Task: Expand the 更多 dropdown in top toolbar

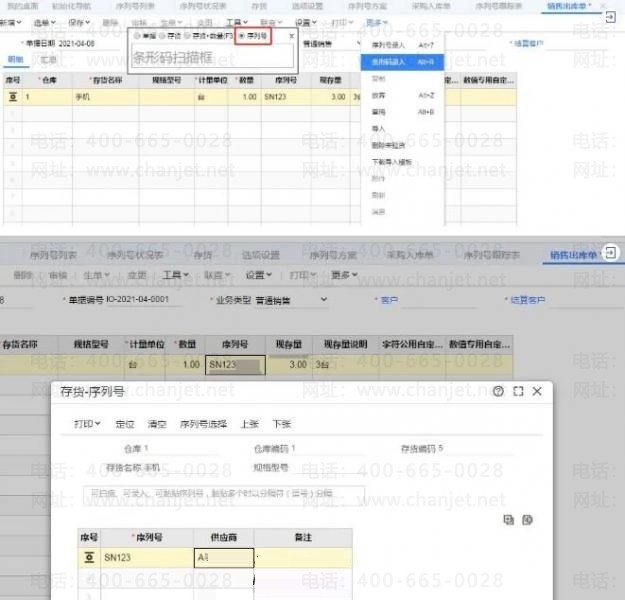Action: point(377,22)
